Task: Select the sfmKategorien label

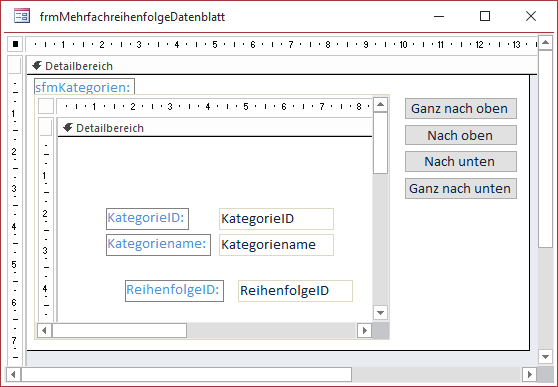Action: coord(85,87)
